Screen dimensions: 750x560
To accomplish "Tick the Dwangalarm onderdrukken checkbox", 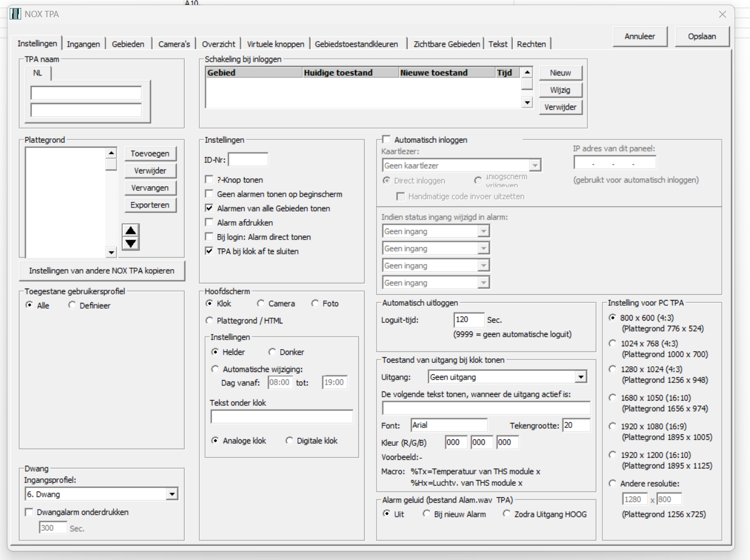I will coord(29,512).
